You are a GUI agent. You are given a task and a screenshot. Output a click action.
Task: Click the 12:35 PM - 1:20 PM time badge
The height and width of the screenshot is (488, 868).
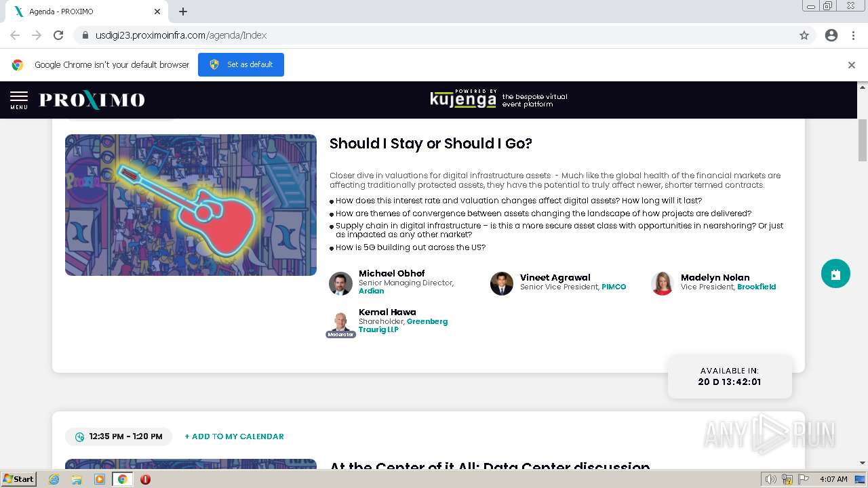pos(119,436)
